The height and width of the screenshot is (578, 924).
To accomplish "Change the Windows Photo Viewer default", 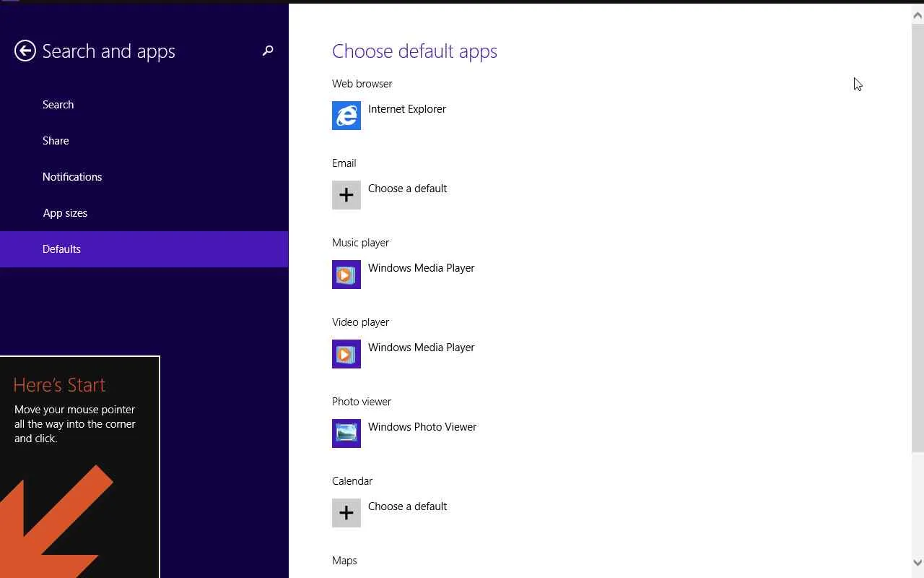I will click(422, 427).
